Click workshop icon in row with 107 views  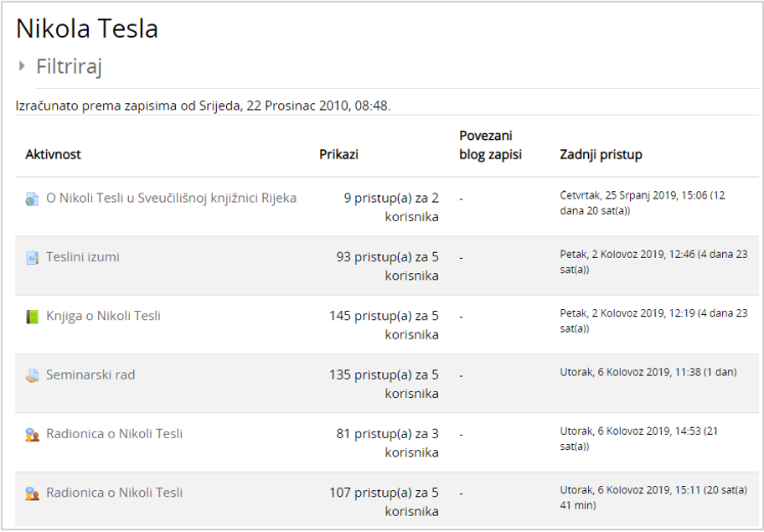point(32,493)
